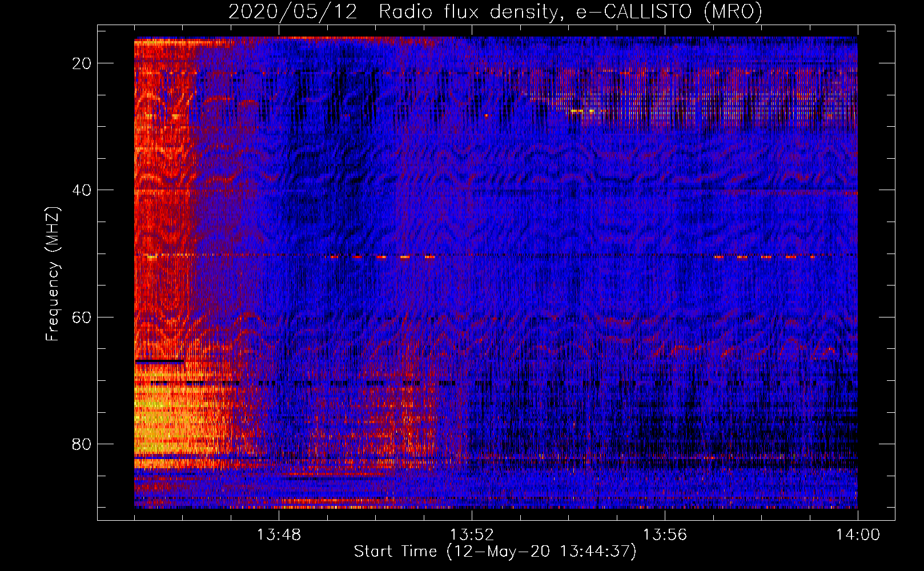Click the '13:56' time tick label
The width and height of the screenshot is (924, 571).
pos(665,535)
